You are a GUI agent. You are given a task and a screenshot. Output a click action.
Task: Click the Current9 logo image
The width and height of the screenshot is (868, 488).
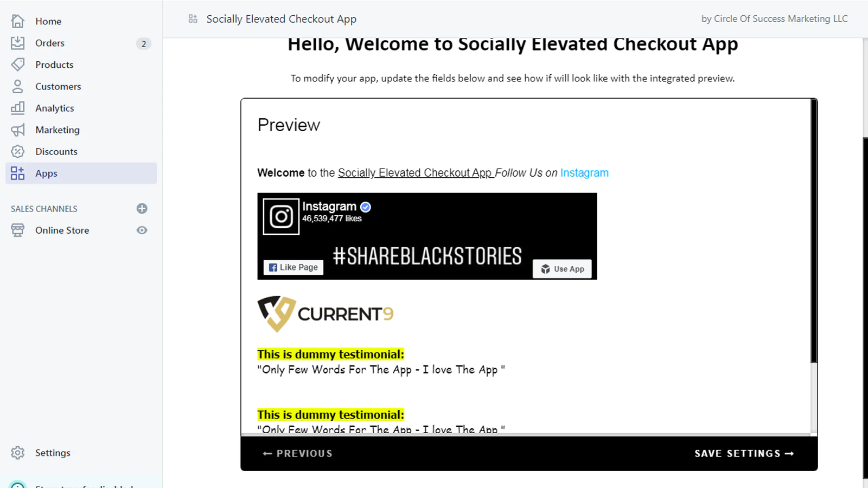tap(325, 313)
